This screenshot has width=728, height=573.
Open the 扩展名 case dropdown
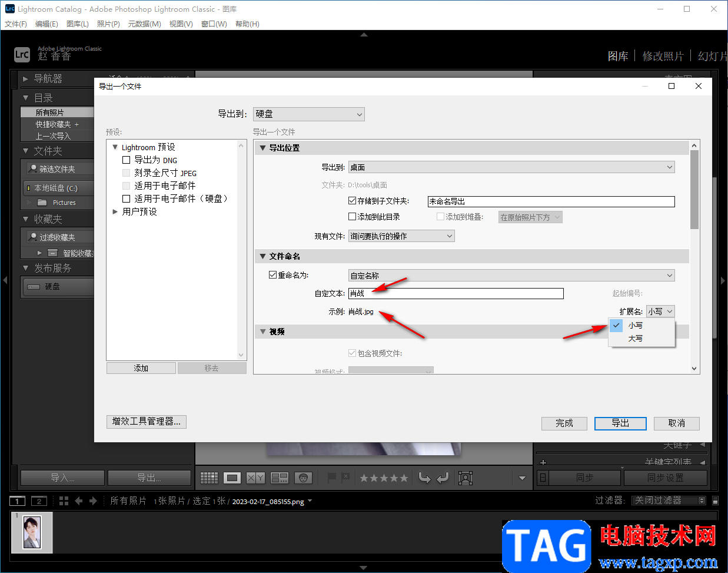click(660, 312)
